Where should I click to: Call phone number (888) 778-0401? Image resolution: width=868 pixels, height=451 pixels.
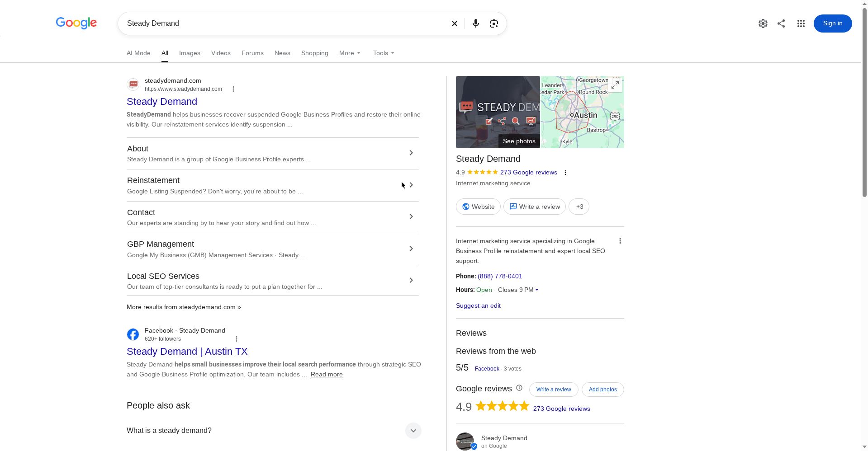click(500, 277)
